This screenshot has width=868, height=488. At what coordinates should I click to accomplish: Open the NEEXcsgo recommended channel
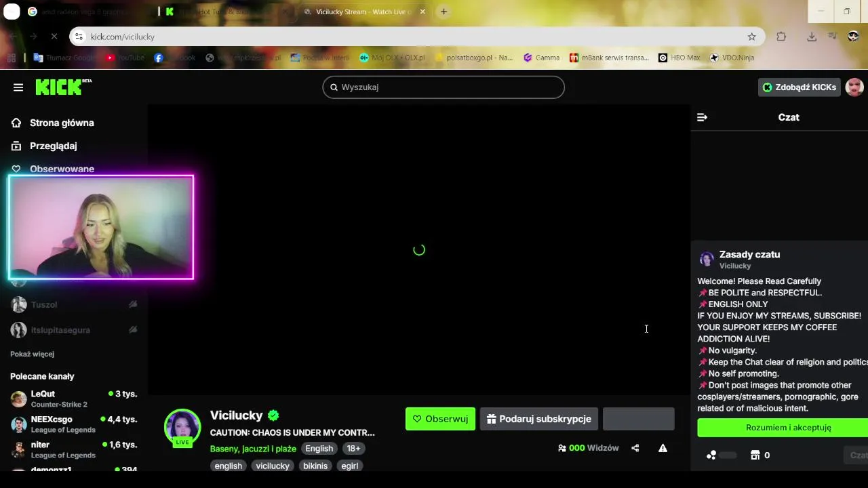[x=73, y=424]
